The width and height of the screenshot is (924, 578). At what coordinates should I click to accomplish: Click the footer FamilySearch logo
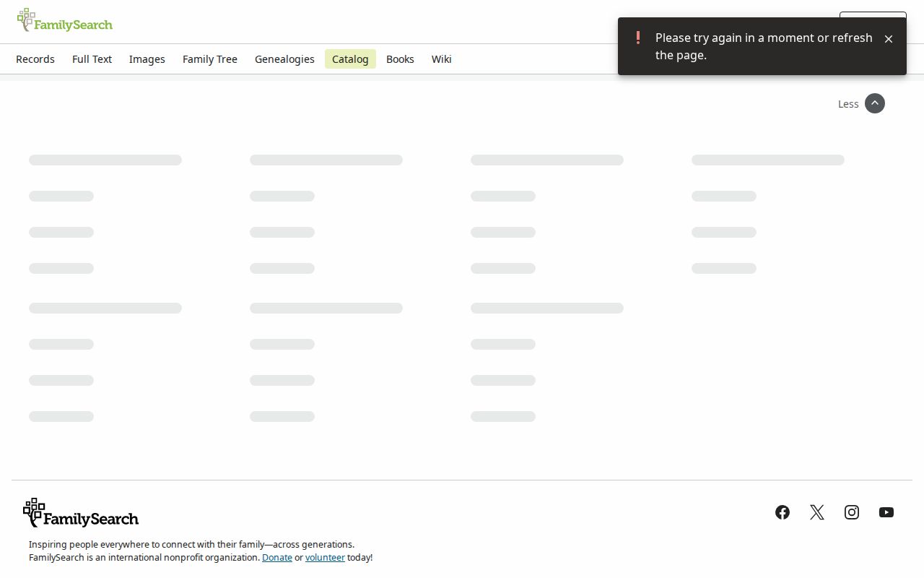coord(81,513)
